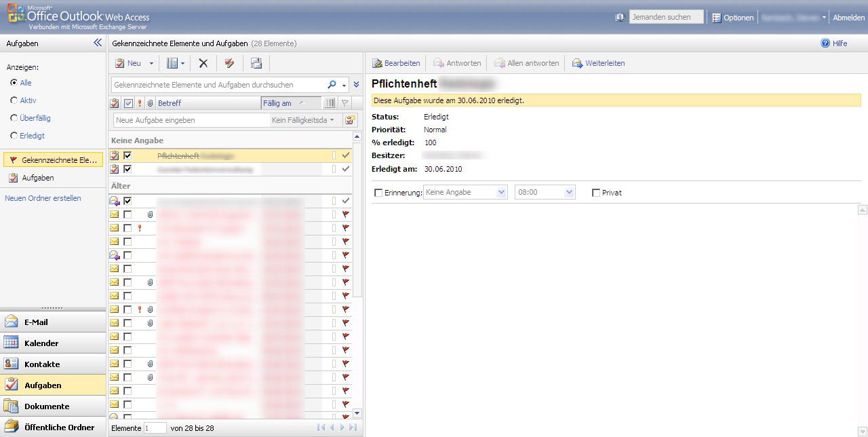Open the Optionen menu
The height and width of the screenshot is (437, 868).
point(737,17)
